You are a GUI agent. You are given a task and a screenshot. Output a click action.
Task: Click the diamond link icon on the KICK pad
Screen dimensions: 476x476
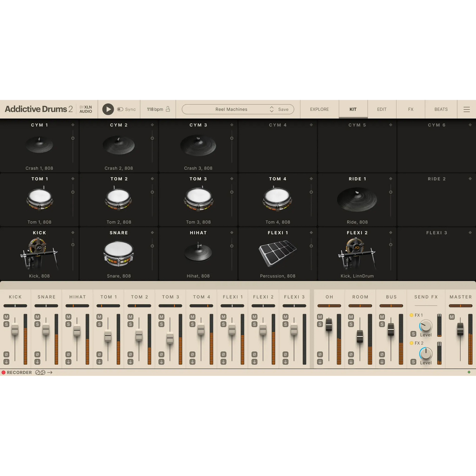73,232
